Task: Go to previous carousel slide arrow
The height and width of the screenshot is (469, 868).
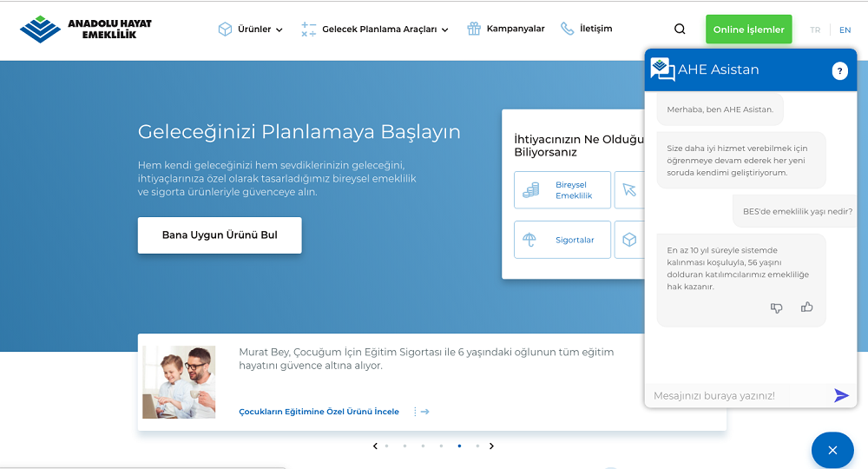Action: (375, 446)
